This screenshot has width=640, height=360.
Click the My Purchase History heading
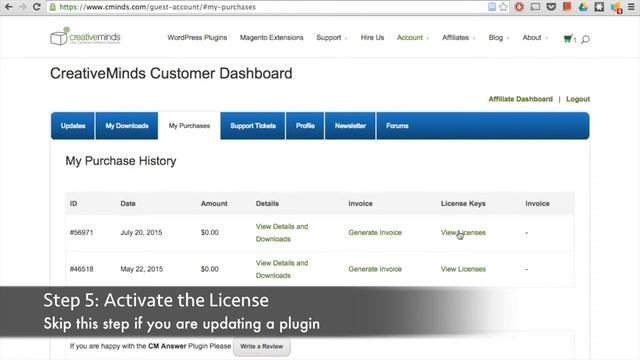(x=121, y=161)
